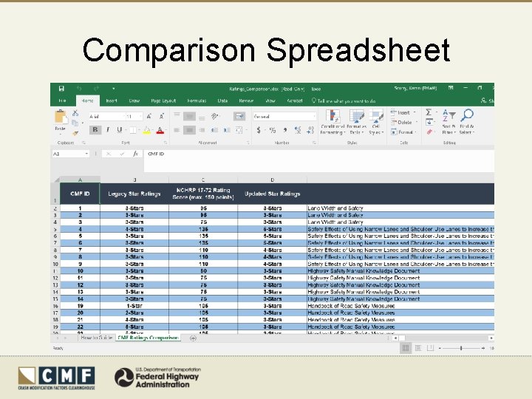Click the Increase Indent icon

coord(227,130)
